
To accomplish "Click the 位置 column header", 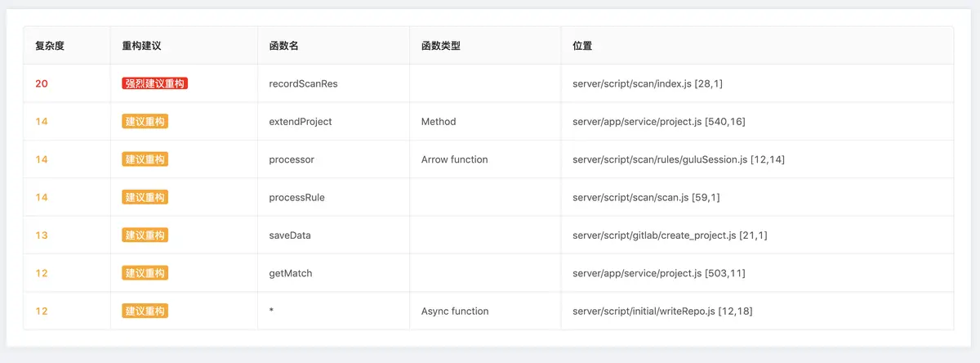I will pyautogui.click(x=582, y=46).
